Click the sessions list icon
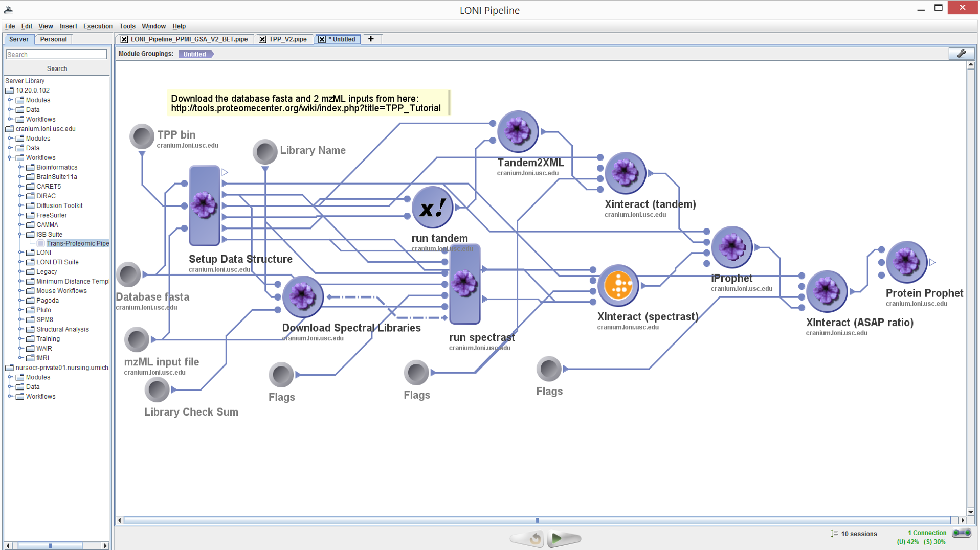980x550 pixels. [834, 534]
